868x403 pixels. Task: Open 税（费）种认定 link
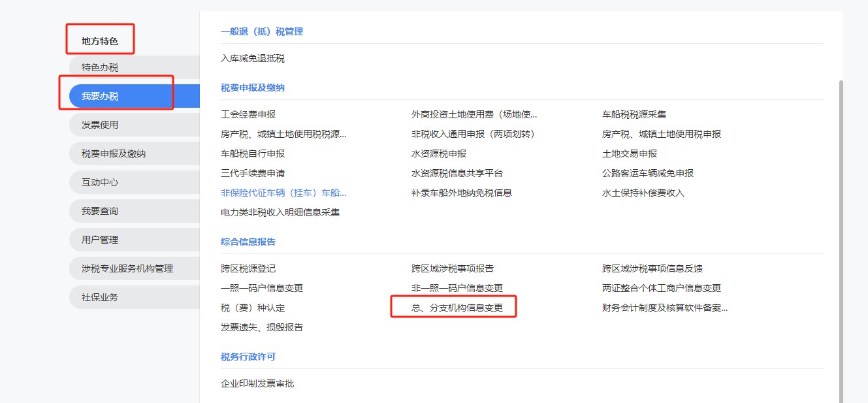[253, 308]
